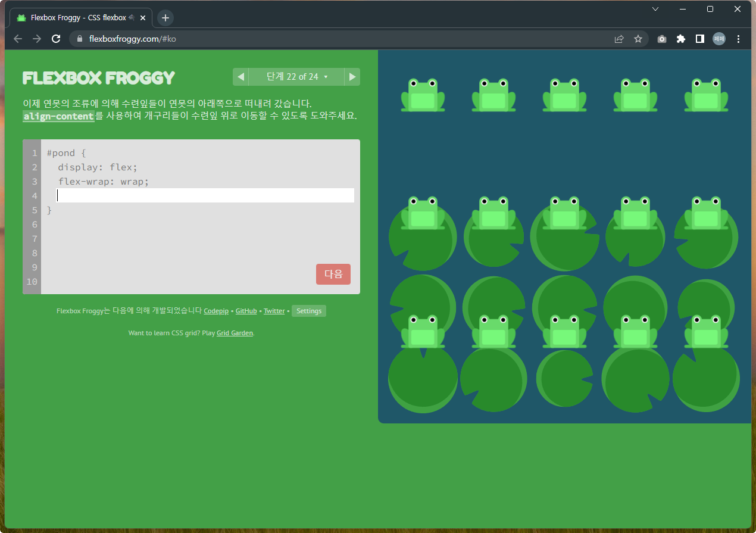Click line number 1 in the editor
The height and width of the screenshot is (533, 756).
(x=35, y=153)
